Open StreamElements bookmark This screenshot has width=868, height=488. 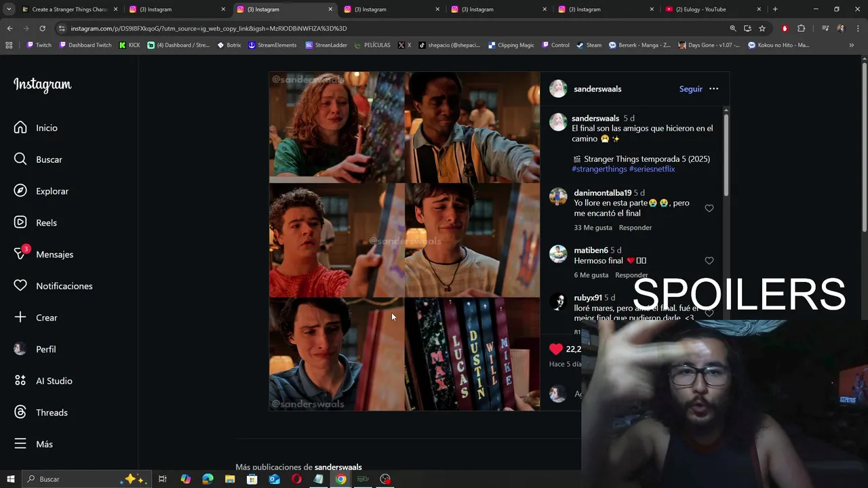pyautogui.click(x=272, y=45)
